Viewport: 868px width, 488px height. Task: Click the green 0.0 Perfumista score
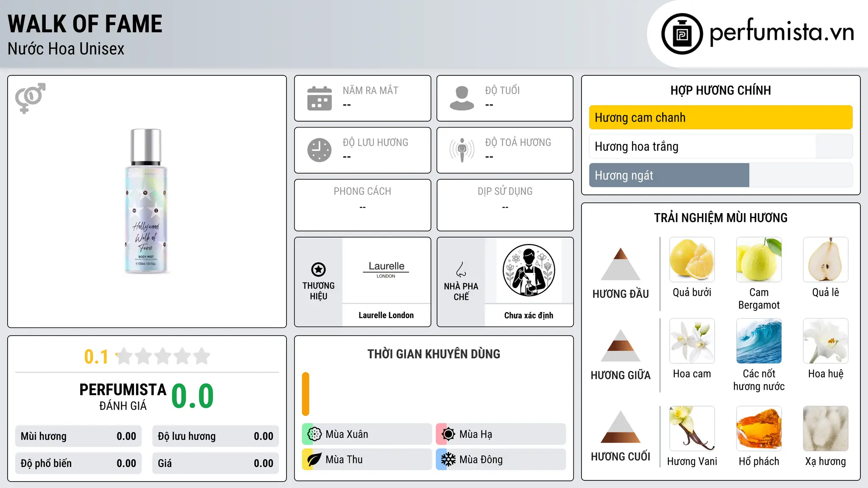(x=192, y=396)
